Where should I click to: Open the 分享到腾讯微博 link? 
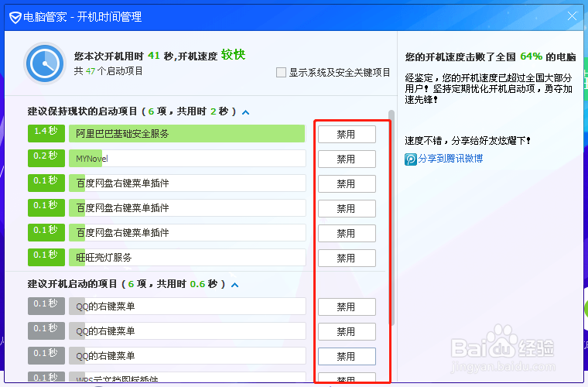450,159
